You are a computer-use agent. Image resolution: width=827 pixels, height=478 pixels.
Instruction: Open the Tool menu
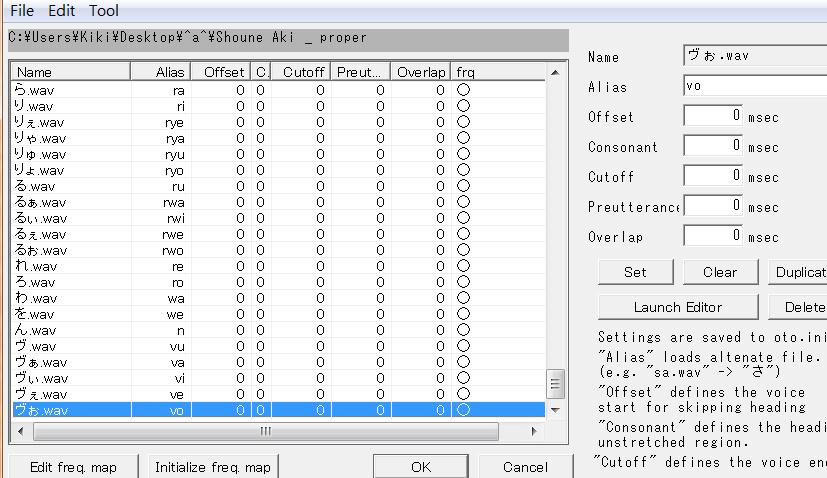103,11
